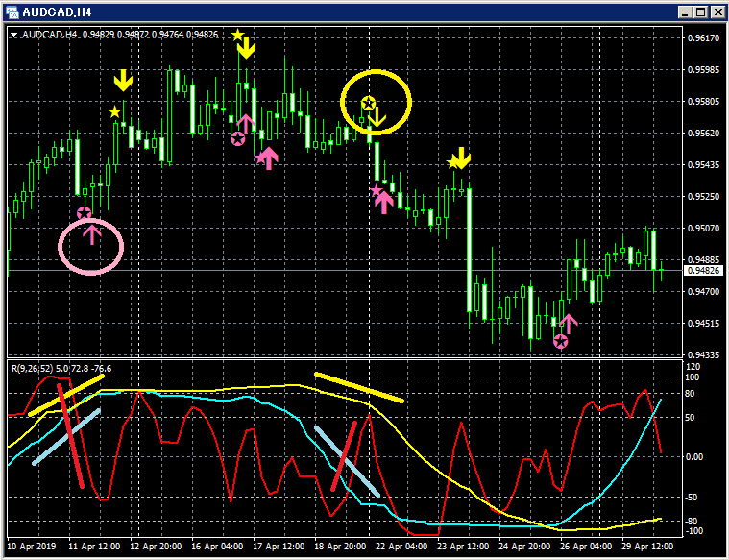The height and width of the screenshot is (560, 729).
Task: Click the yellow down arrow above the 23 Apr 12:00 candle
Action: [461, 158]
